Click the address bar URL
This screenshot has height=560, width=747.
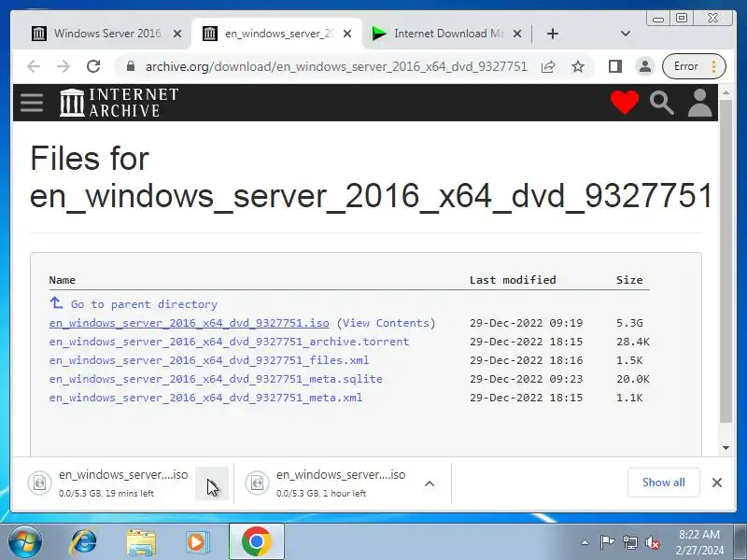(x=336, y=66)
